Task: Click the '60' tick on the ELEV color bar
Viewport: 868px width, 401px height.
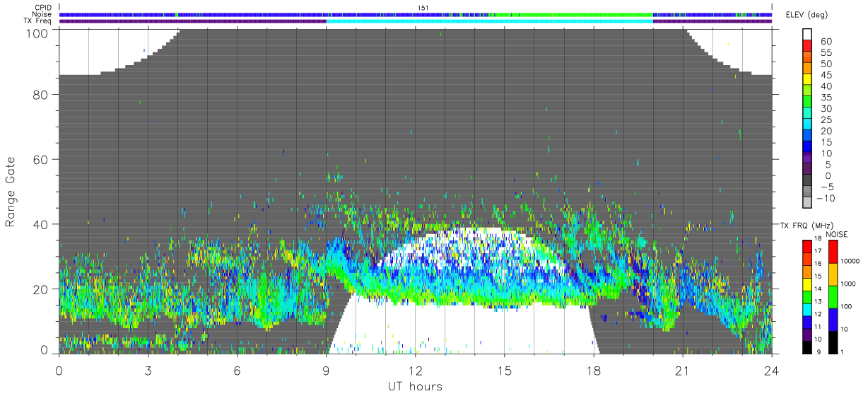Action: click(827, 41)
